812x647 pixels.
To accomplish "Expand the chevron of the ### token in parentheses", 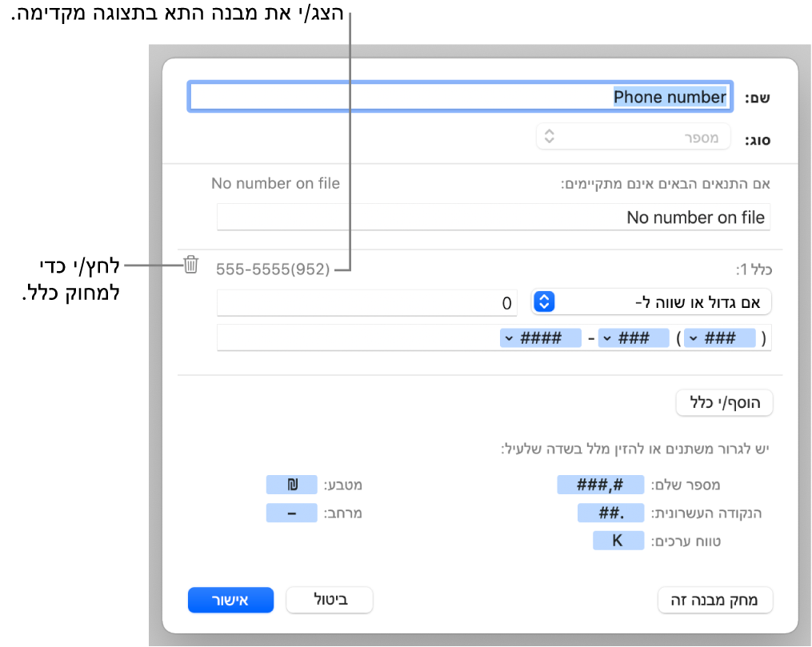I will tap(694, 337).
